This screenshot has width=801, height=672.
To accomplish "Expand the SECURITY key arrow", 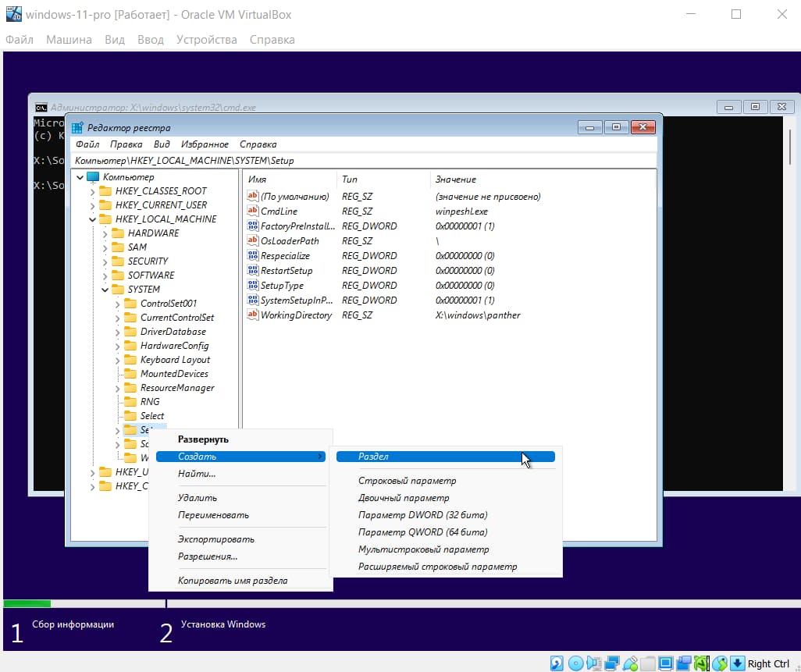I will click(x=105, y=261).
